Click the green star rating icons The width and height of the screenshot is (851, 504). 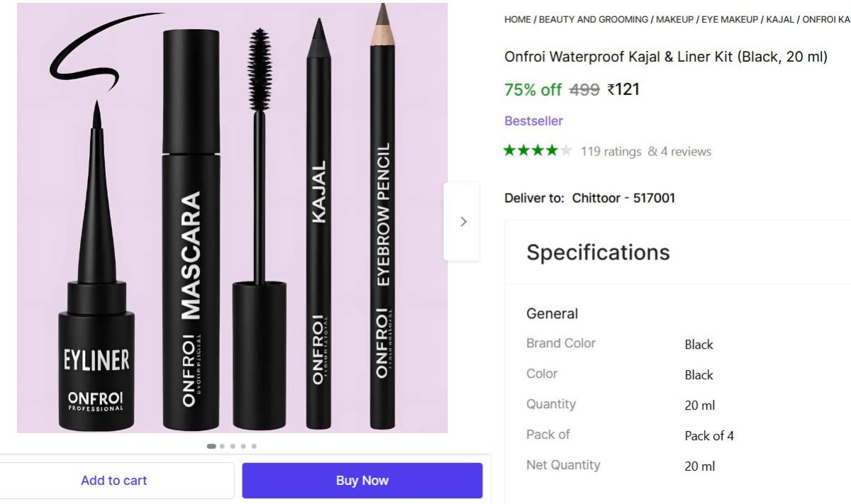click(537, 150)
